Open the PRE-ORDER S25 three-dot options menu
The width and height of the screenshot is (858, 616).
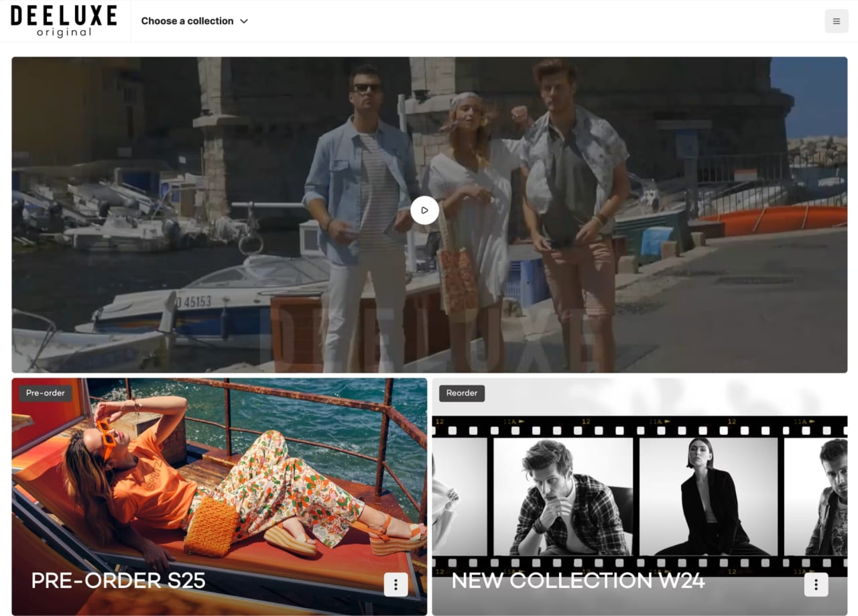tap(396, 584)
